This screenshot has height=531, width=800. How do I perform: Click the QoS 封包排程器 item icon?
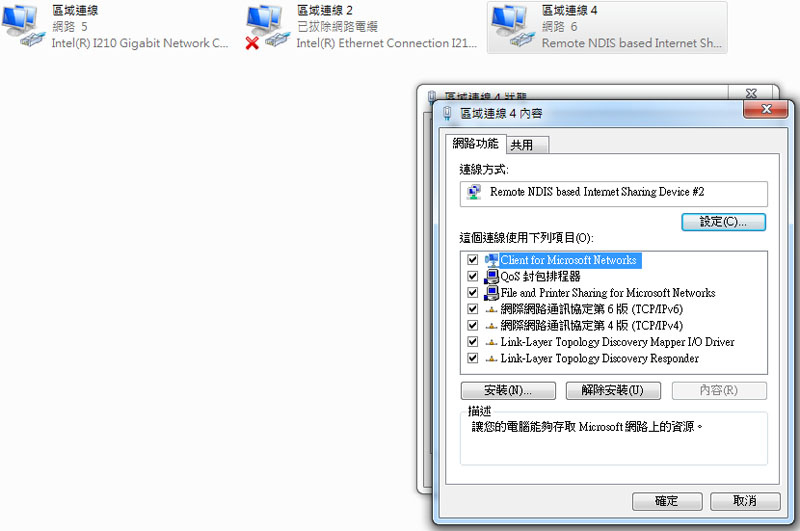(x=491, y=276)
